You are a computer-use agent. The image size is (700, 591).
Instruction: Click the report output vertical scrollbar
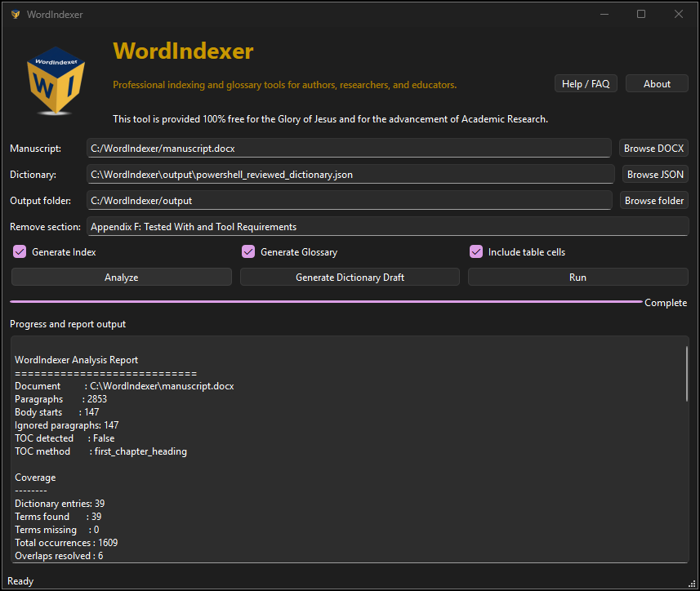(686, 373)
